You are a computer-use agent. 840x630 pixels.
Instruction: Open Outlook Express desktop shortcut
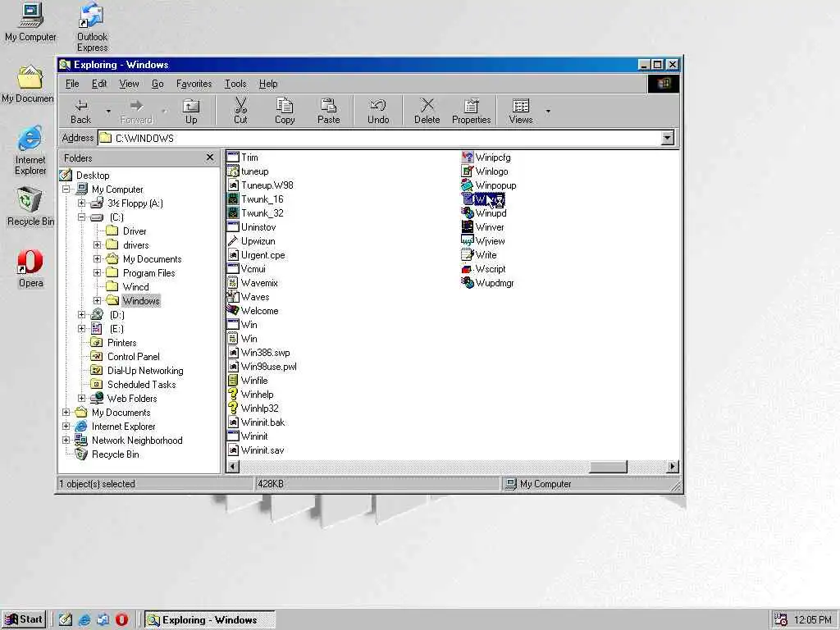92,27
